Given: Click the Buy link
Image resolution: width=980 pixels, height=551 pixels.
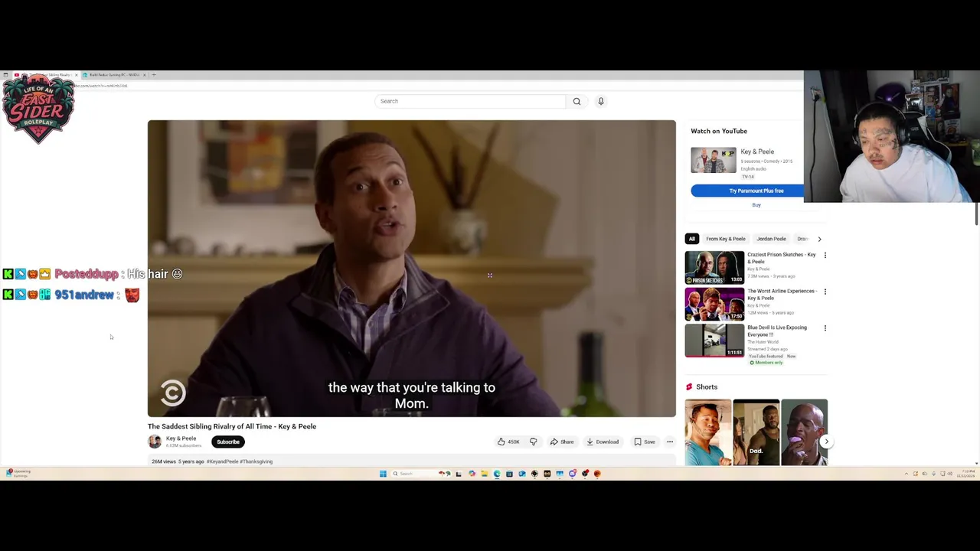Looking at the screenshot, I should pos(756,205).
